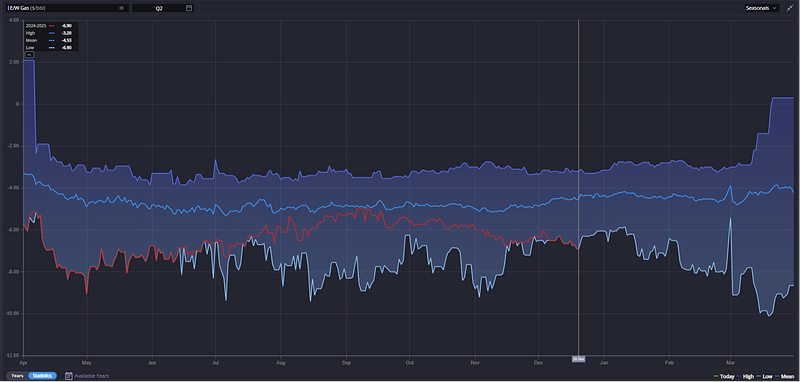Click the Mean legend color dash swatch
This screenshot has width=800, height=382.
click(52, 40)
